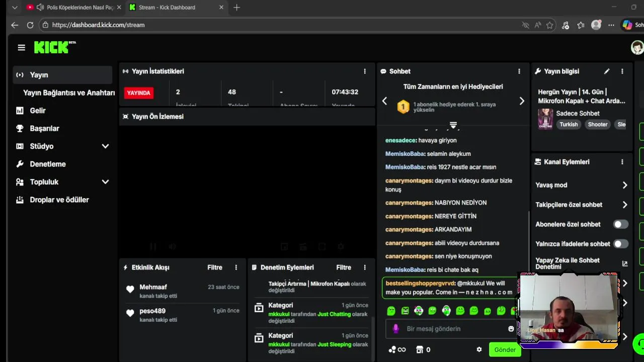This screenshot has width=644, height=362.
Task: Open the user profile avatar
Action: tap(637, 47)
